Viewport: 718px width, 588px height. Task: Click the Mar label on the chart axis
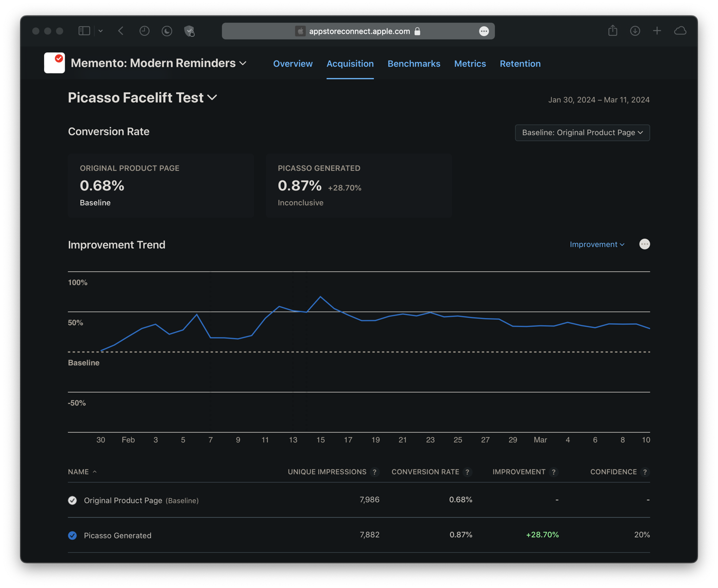(x=540, y=440)
